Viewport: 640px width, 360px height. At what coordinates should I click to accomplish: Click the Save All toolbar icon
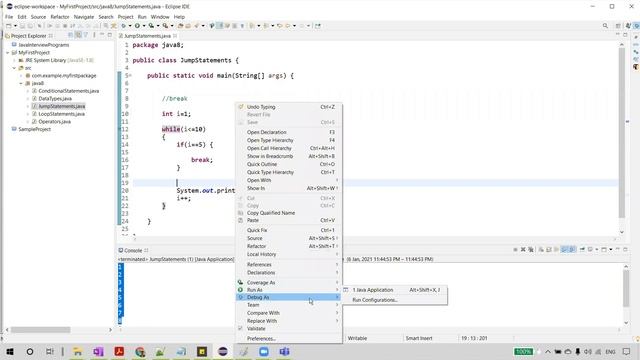click(x=30, y=26)
